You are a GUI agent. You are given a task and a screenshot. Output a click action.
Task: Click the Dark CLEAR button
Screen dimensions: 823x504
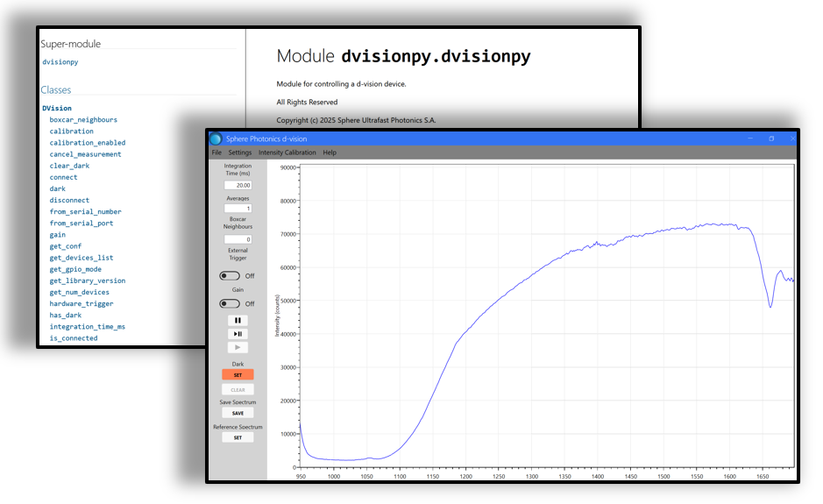238,389
